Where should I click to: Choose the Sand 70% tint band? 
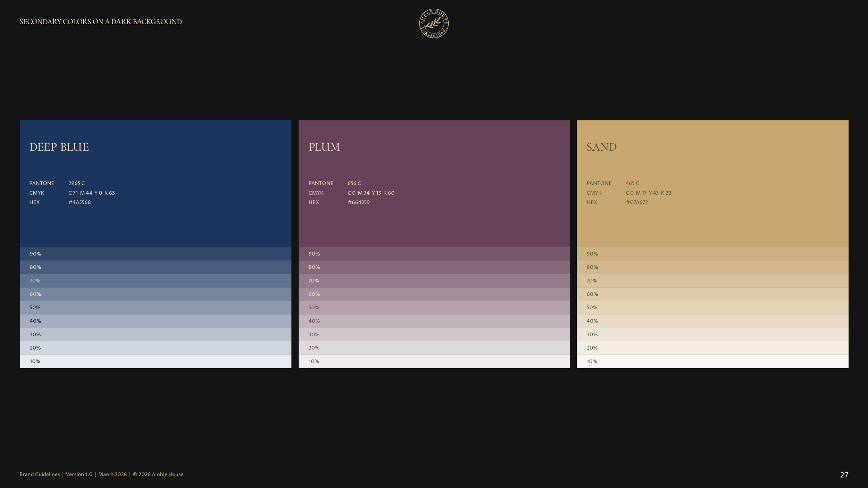(x=712, y=281)
